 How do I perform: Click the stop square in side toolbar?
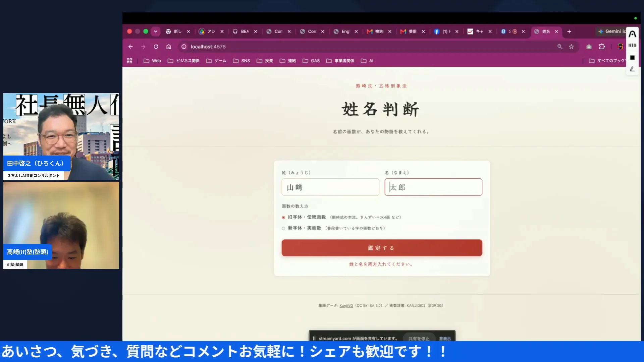[x=632, y=58]
